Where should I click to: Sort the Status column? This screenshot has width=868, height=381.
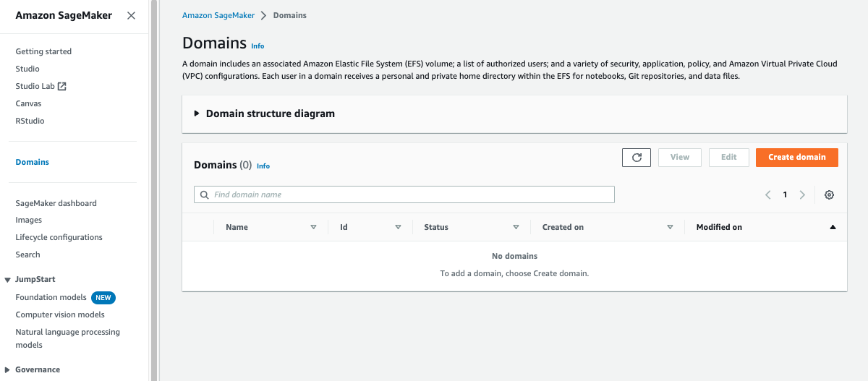[516, 227]
